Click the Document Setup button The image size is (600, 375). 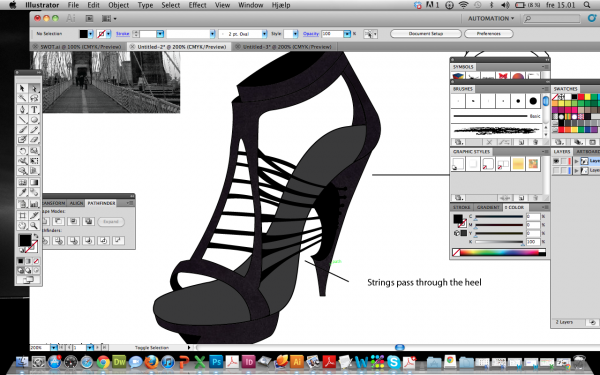point(426,34)
